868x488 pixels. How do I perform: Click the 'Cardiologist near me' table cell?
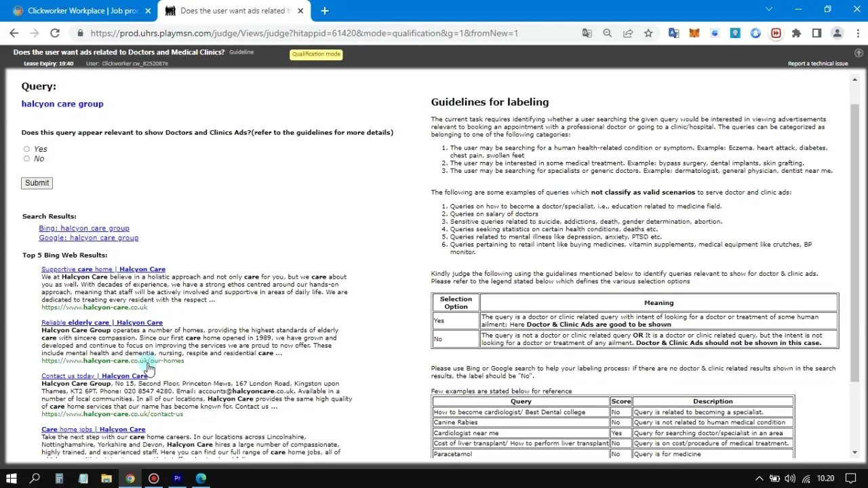pos(521,433)
